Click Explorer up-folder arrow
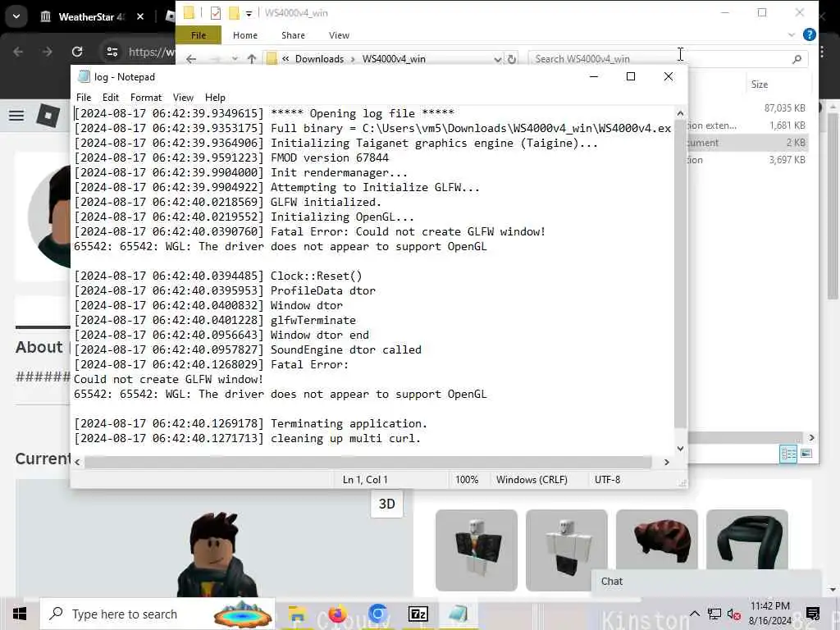 tap(252, 59)
